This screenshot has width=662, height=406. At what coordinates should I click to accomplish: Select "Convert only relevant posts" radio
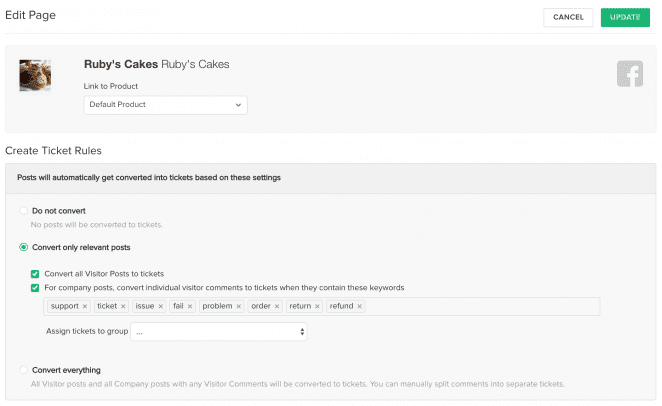24,247
